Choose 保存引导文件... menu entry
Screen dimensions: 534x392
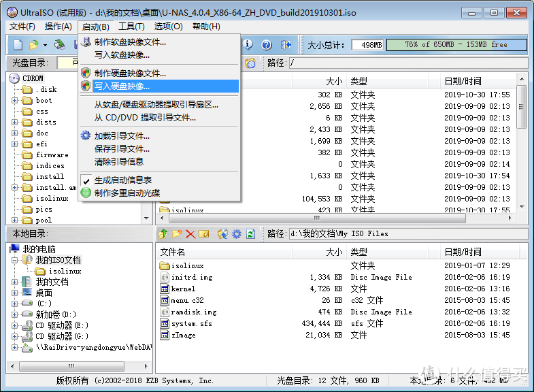pyautogui.click(x=159, y=148)
